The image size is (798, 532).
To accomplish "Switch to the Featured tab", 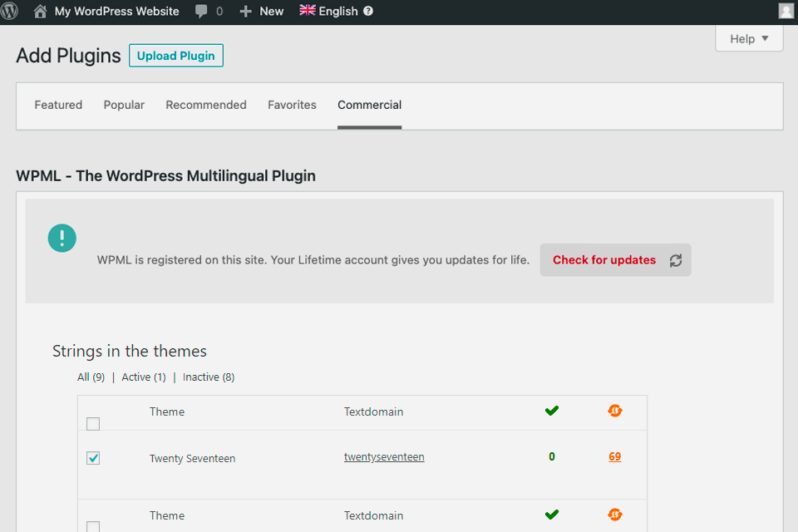I will pos(58,105).
